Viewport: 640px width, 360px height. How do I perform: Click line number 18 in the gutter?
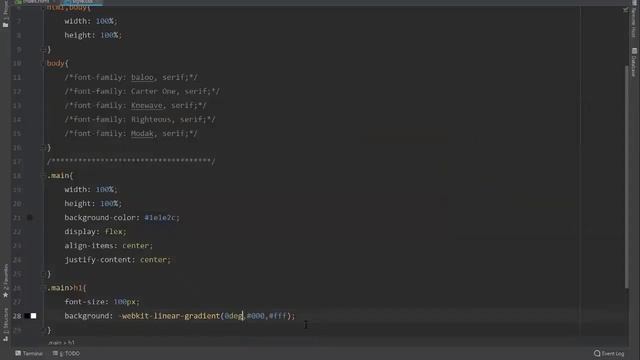17,176
